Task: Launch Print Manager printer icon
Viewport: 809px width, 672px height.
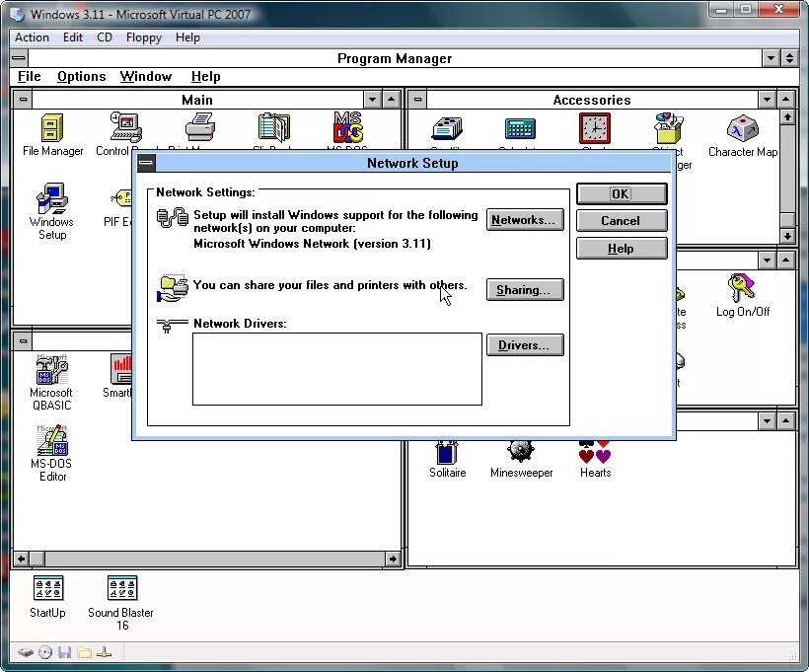Action: coord(199,127)
